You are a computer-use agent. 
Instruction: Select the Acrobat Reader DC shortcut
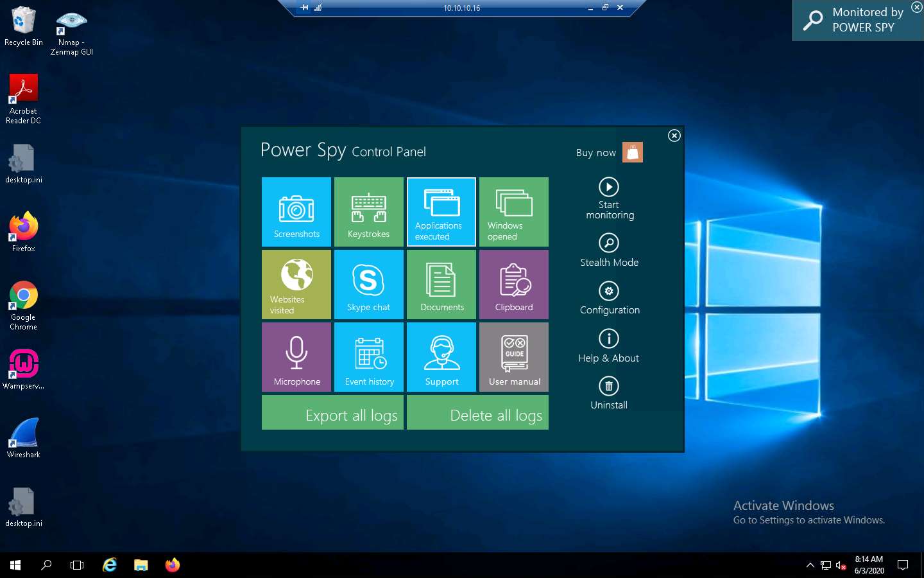click(23, 98)
